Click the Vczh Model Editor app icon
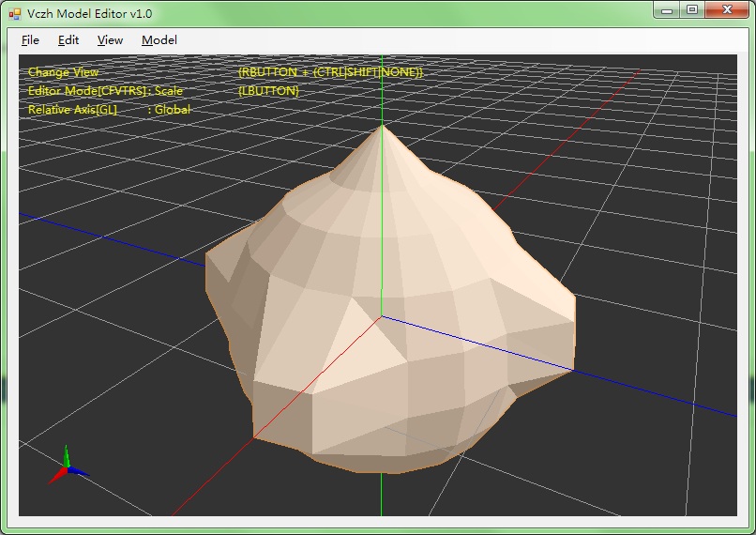The height and width of the screenshot is (535, 756). (x=15, y=13)
